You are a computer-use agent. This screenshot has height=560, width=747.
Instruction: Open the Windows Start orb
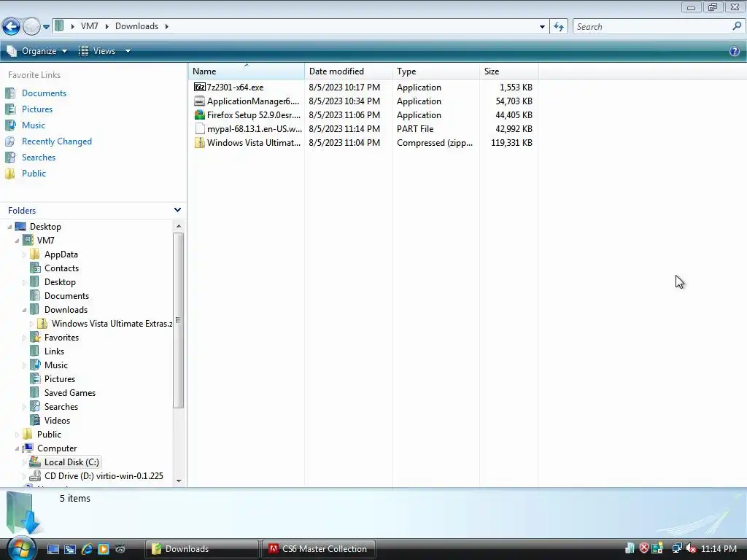(x=21, y=548)
